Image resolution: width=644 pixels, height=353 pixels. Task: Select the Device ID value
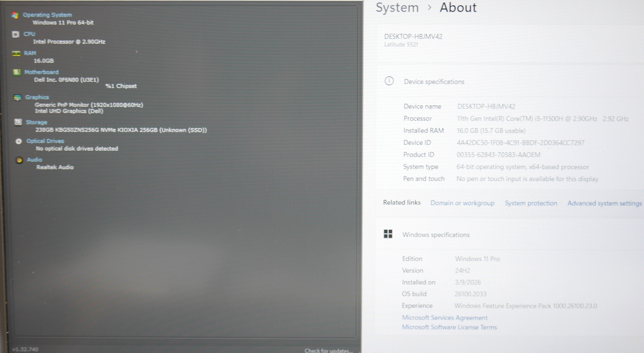520,143
